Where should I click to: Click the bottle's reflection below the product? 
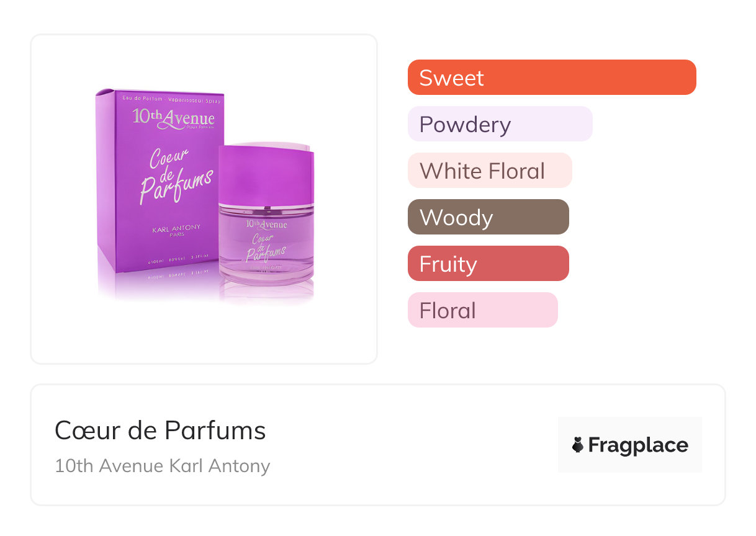pyautogui.click(x=267, y=297)
